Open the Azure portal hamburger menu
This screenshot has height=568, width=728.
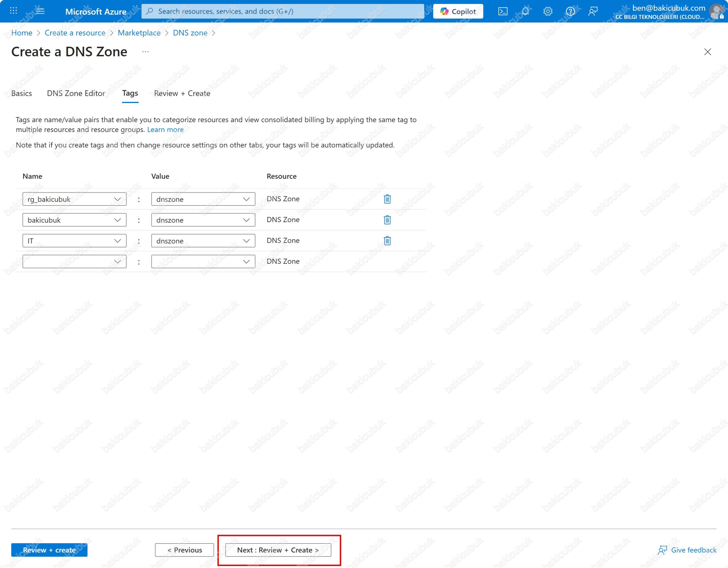coord(40,11)
